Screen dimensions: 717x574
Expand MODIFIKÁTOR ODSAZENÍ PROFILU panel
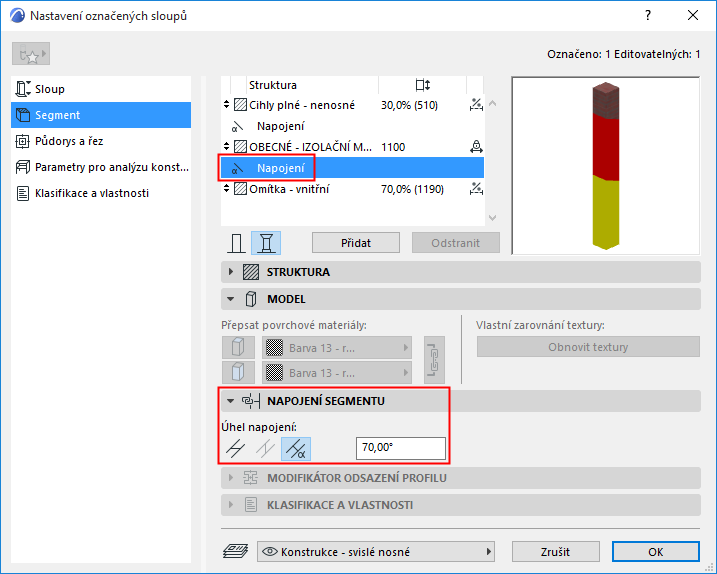[x=460, y=478]
